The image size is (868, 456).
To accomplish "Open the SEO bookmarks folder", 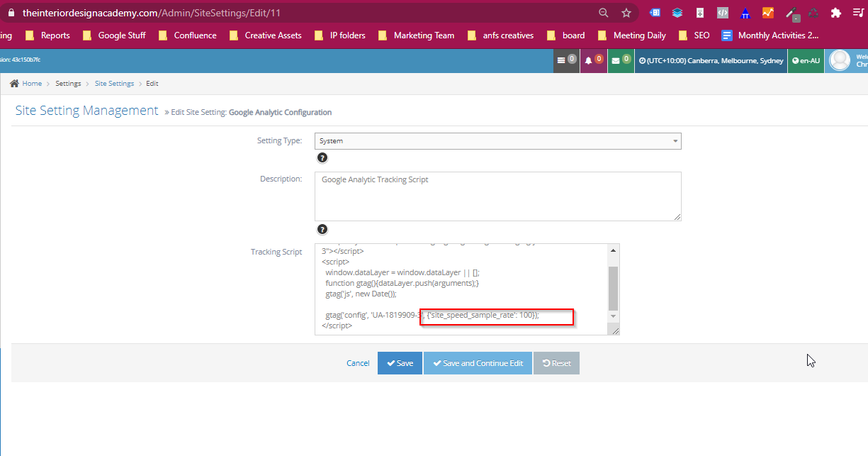I will (x=699, y=35).
